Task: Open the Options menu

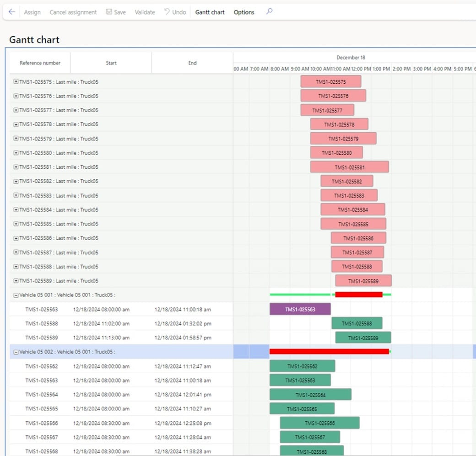Action: [244, 12]
